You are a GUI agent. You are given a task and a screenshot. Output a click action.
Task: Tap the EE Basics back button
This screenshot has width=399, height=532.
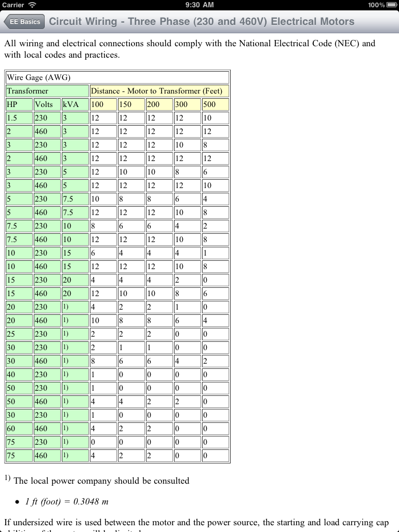24,22
